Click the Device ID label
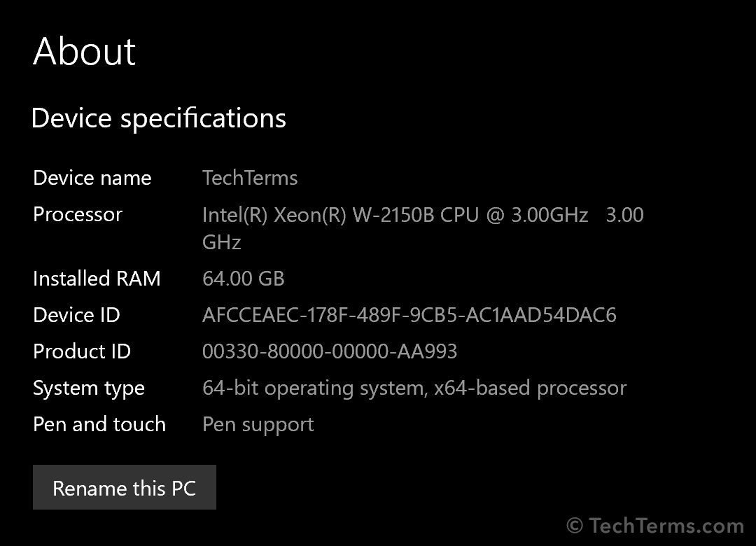 point(76,315)
